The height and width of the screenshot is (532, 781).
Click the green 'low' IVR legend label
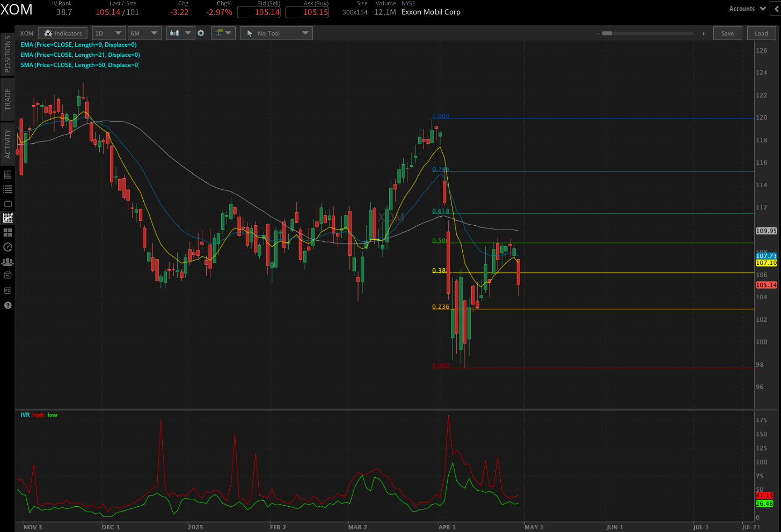(x=53, y=415)
